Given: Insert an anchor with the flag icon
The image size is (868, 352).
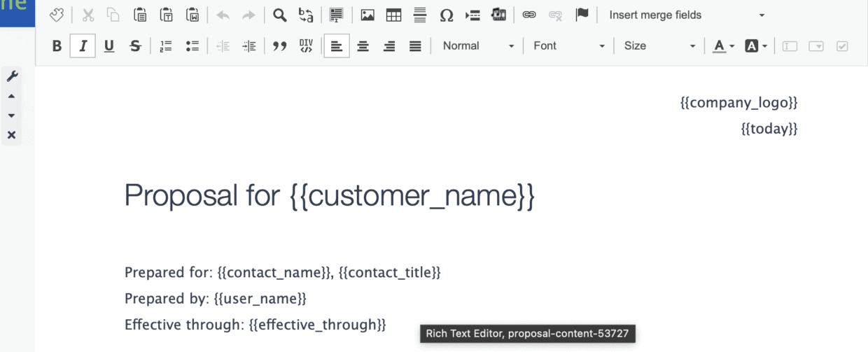Looking at the screenshot, I should [x=582, y=15].
